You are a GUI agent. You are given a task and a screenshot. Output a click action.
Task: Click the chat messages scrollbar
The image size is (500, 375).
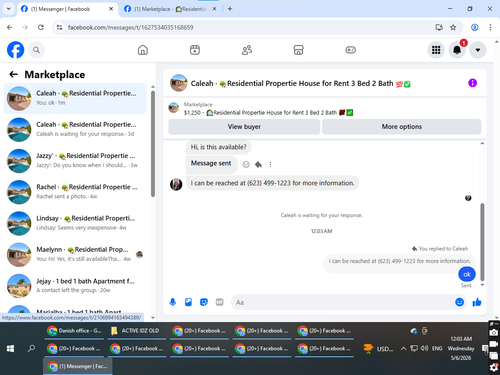pyautogui.click(x=482, y=242)
